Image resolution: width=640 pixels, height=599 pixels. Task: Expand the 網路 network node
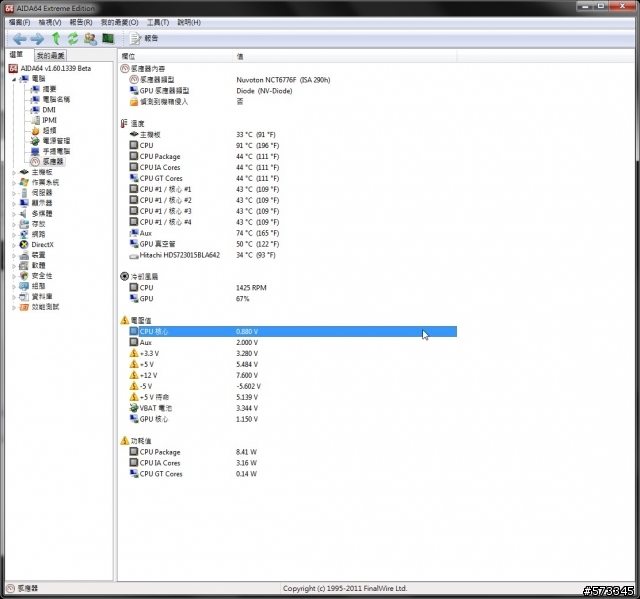(x=14, y=235)
